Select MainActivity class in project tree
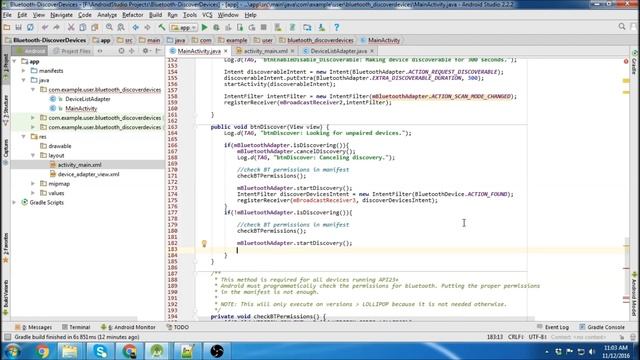 coord(81,108)
